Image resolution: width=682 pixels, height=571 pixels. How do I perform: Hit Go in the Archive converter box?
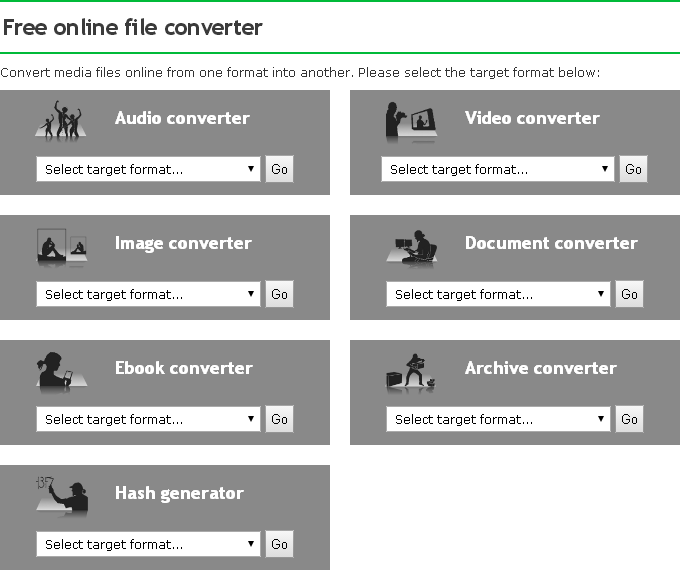629,419
